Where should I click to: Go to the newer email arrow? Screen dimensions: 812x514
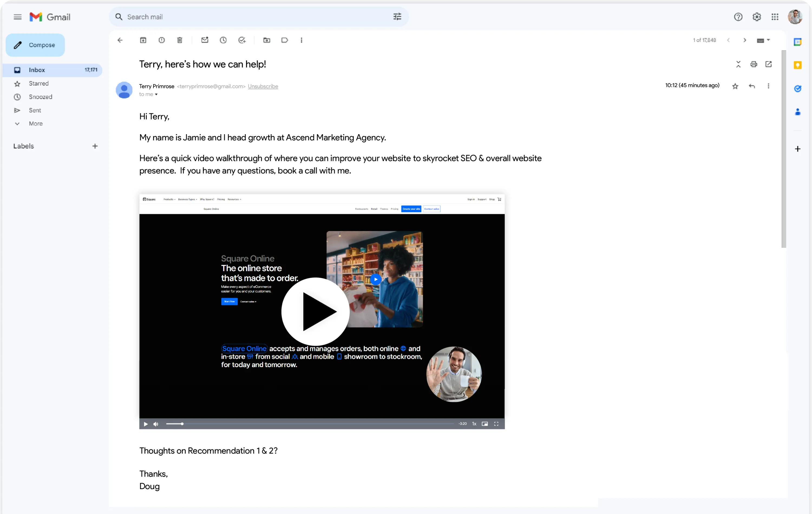728,40
